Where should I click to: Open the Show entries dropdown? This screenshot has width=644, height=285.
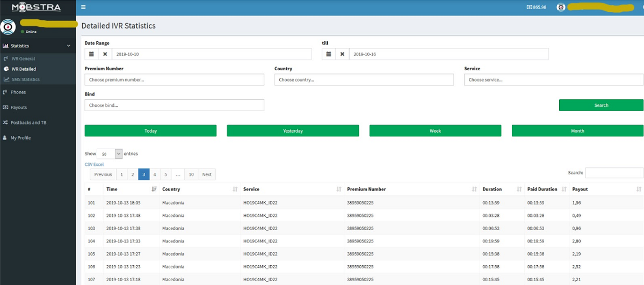pyautogui.click(x=110, y=154)
